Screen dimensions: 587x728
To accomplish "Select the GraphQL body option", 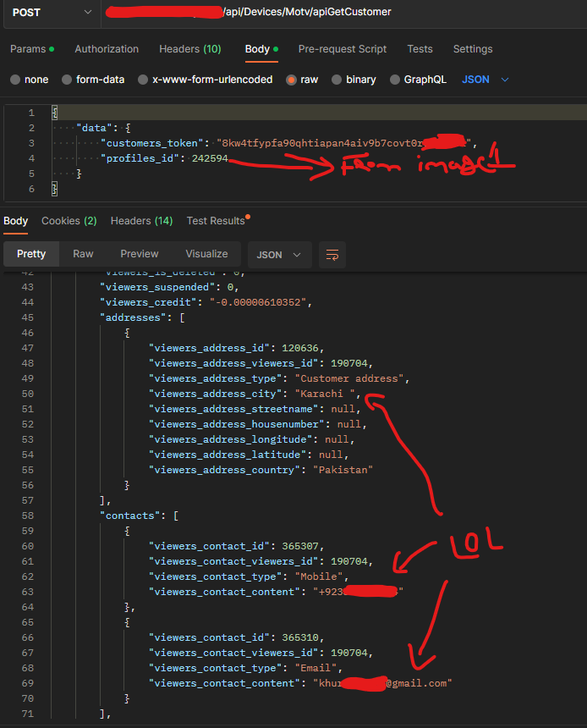I will pos(418,80).
